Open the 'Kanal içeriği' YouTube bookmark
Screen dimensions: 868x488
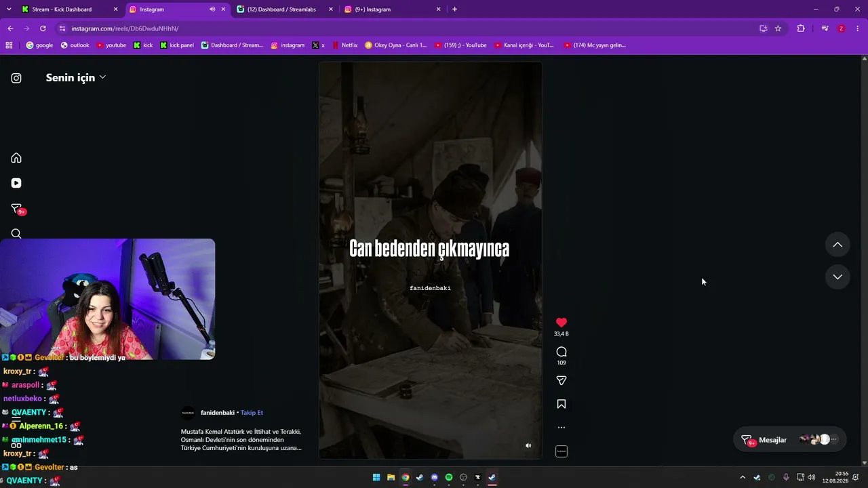tap(524, 45)
